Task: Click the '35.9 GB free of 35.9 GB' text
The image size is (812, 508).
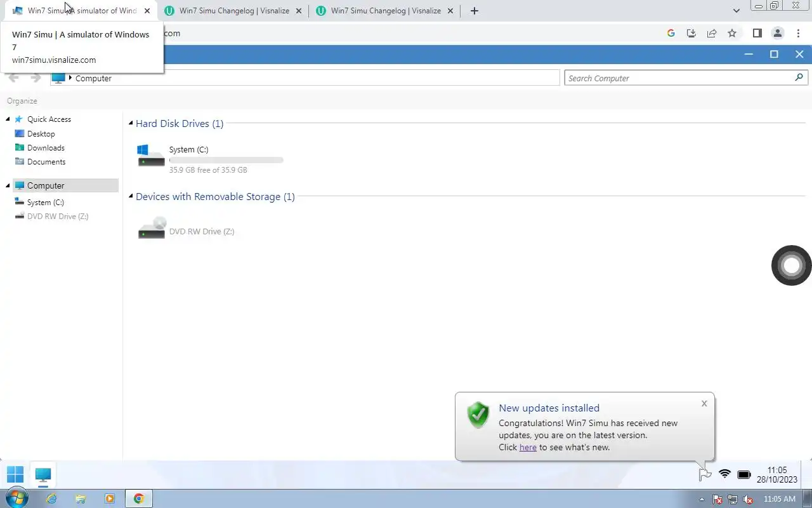Action: click(208, 170)
